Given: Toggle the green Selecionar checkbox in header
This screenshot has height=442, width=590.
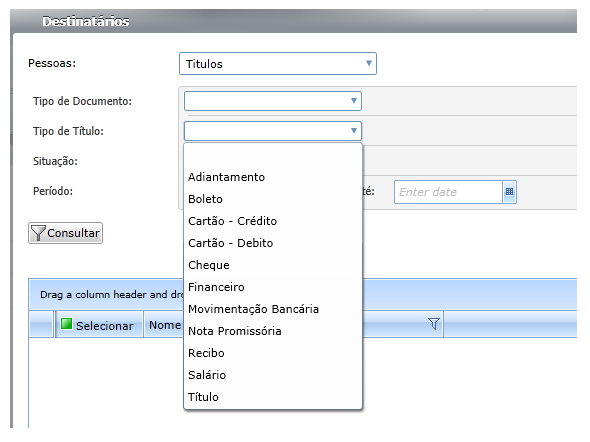Looking at the screenshot, I should point(66,324).
